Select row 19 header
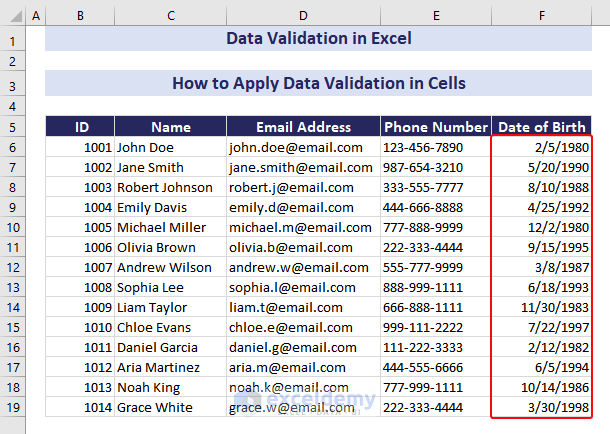 (x=12, y=407)
